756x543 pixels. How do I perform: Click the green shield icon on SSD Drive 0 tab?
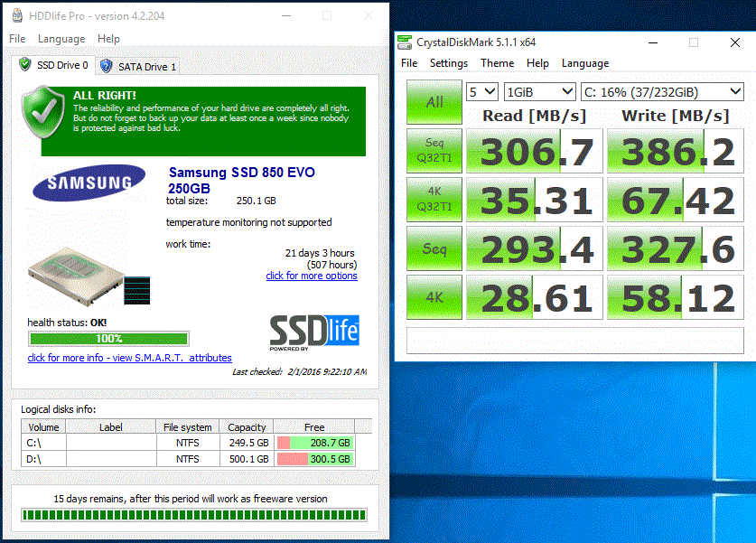(25, 64)
